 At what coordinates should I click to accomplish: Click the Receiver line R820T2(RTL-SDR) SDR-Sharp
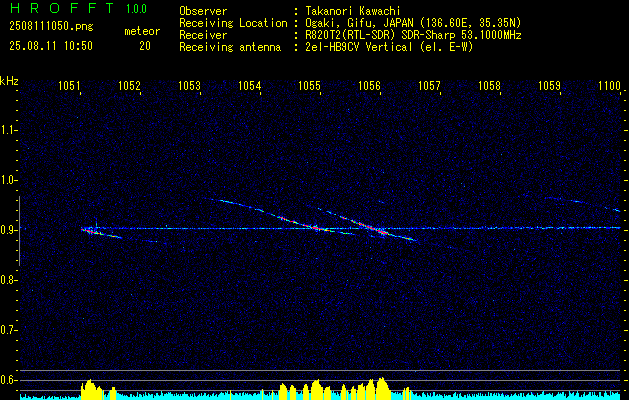pos(413,35)
